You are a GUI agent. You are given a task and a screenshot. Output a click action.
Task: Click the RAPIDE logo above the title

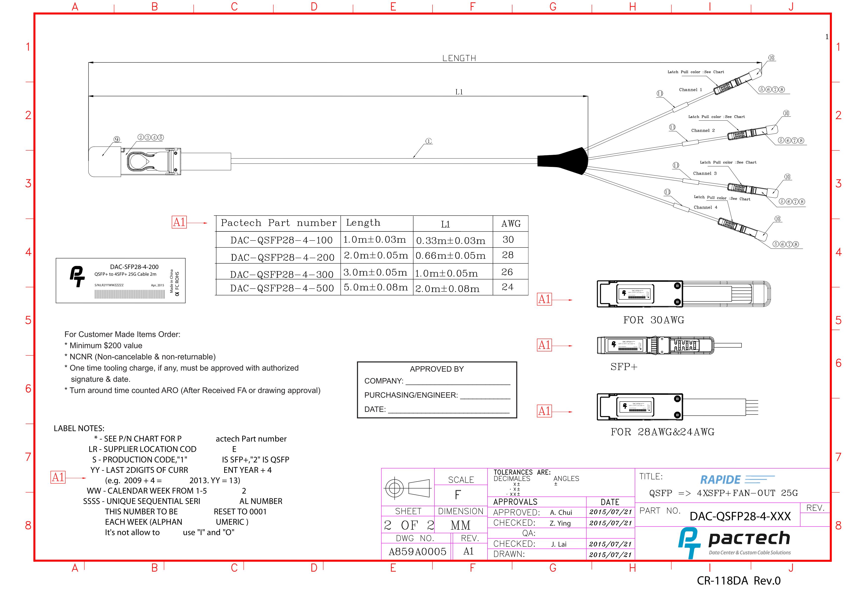pos(737,480)
